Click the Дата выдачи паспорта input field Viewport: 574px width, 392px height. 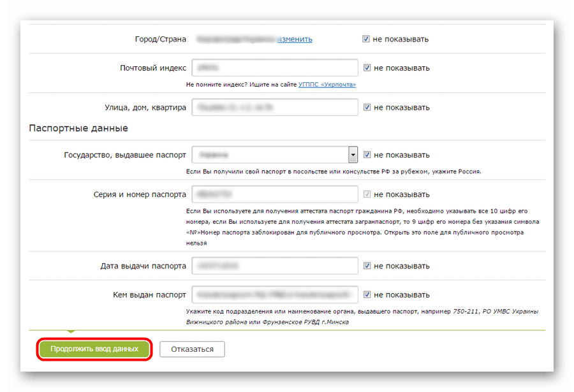[274, 266]
